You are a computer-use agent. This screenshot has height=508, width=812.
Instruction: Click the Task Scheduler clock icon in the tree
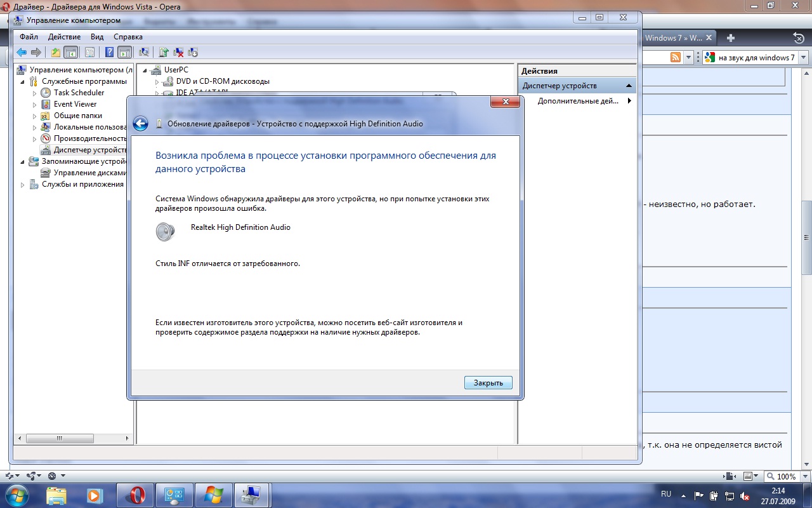coord(46,93)
